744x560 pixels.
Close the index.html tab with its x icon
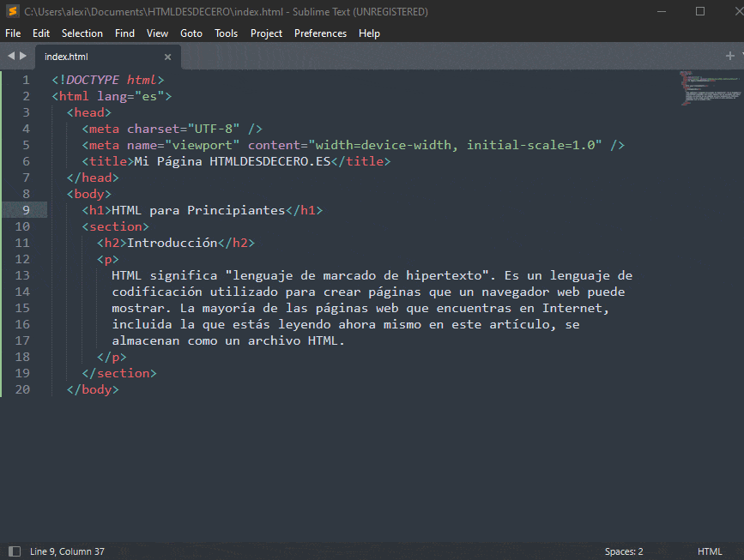[x=168, y=56]
